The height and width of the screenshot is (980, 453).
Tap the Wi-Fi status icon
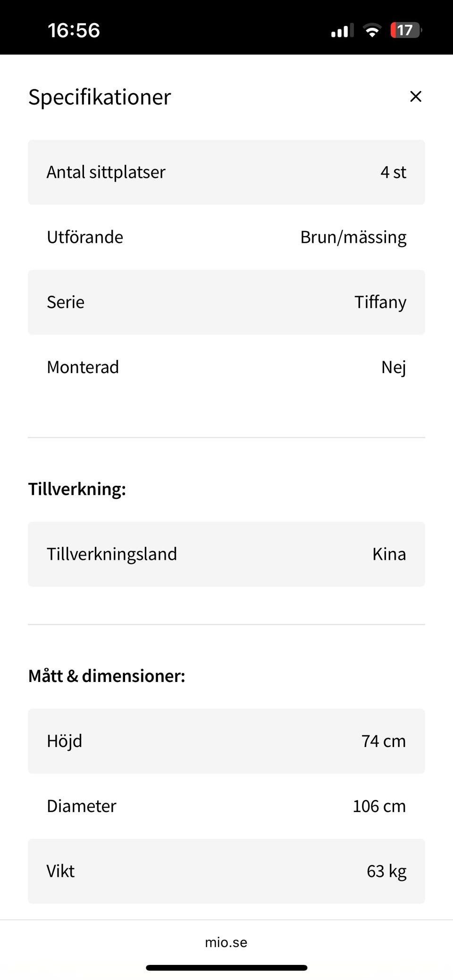(372, 31)
